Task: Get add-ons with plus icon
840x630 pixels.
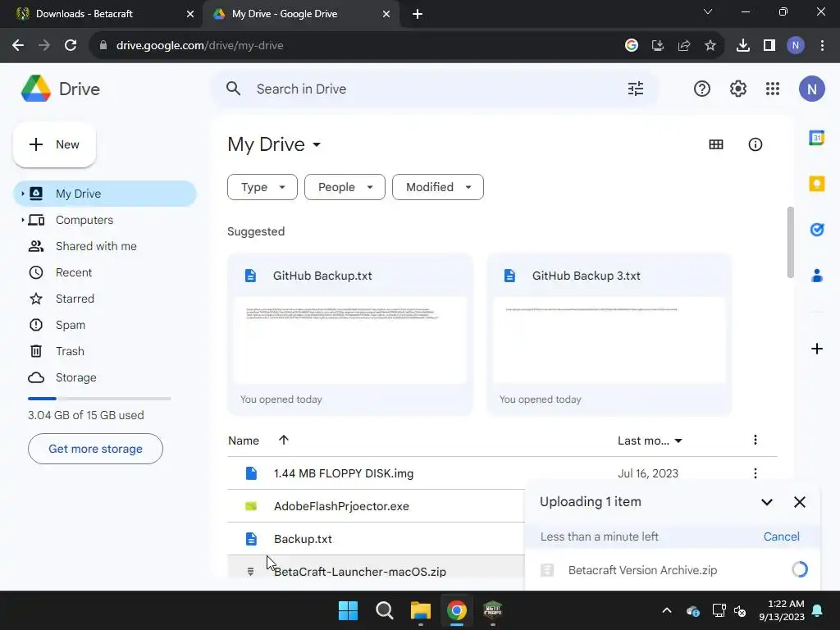Action: 816,349
